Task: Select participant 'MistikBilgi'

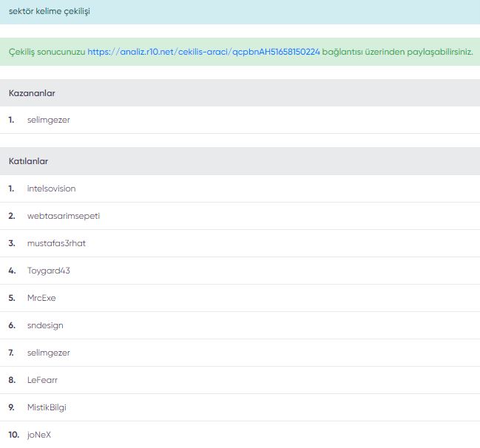Action: 47,407
